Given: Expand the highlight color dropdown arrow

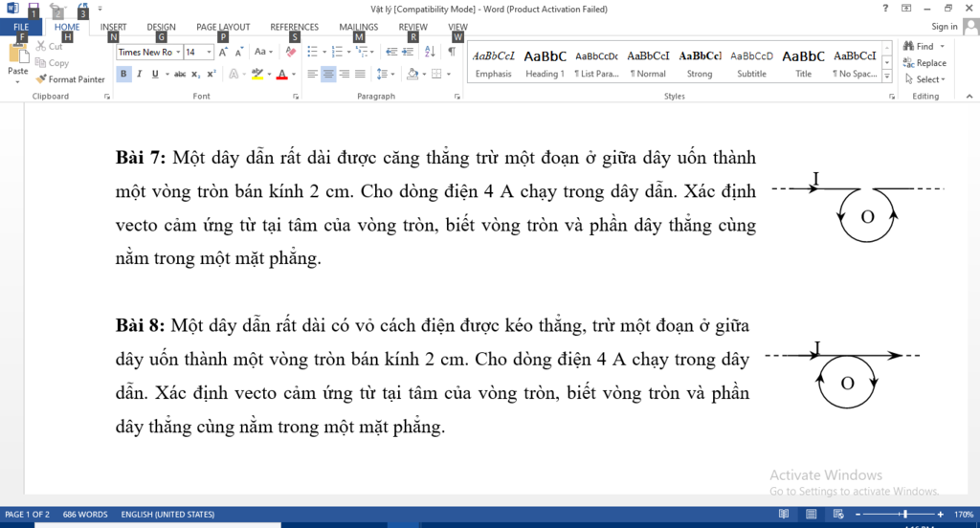Looking at the screenshot, I should pos(269,74).
